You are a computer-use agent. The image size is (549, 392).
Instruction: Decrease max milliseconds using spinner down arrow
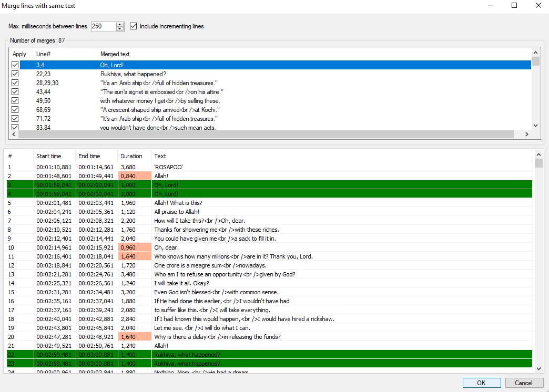[120, 29]
